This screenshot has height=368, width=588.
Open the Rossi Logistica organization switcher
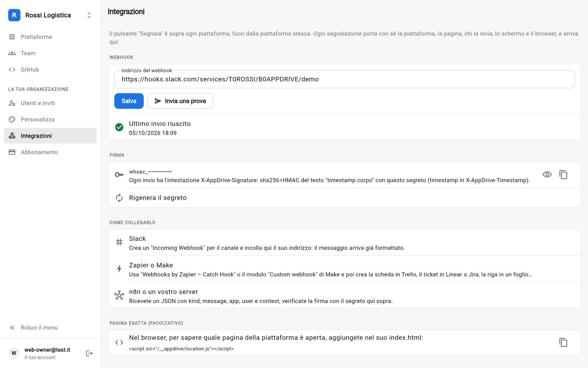point(50,15)
